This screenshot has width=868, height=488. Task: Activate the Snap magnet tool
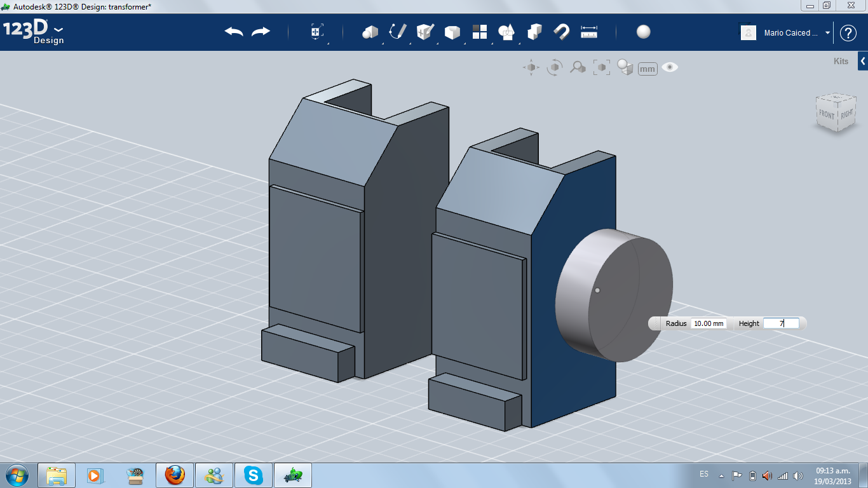561,32
